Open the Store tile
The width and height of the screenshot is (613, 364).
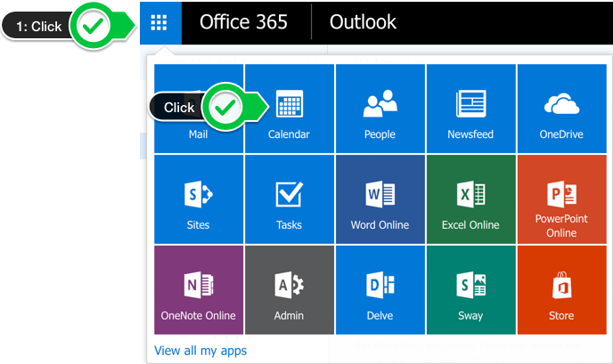(x=562, y=290)
